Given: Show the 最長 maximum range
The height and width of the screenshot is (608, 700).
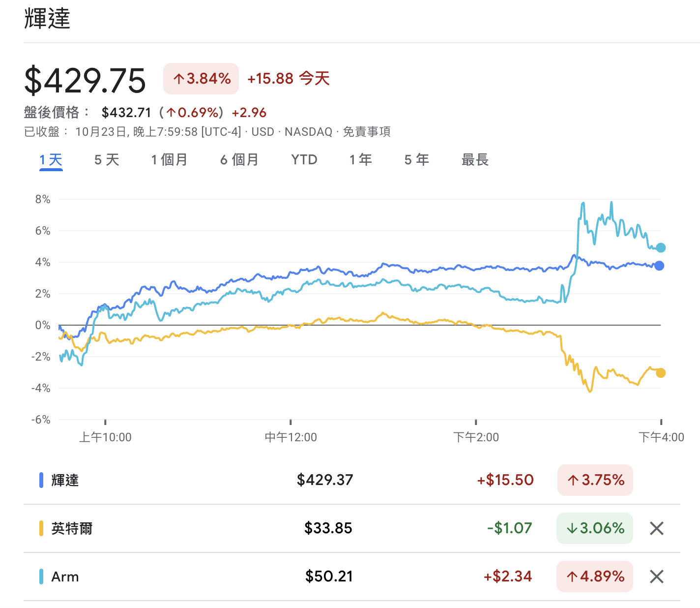Looking at the screenshot, I should (x=474, y=160).
